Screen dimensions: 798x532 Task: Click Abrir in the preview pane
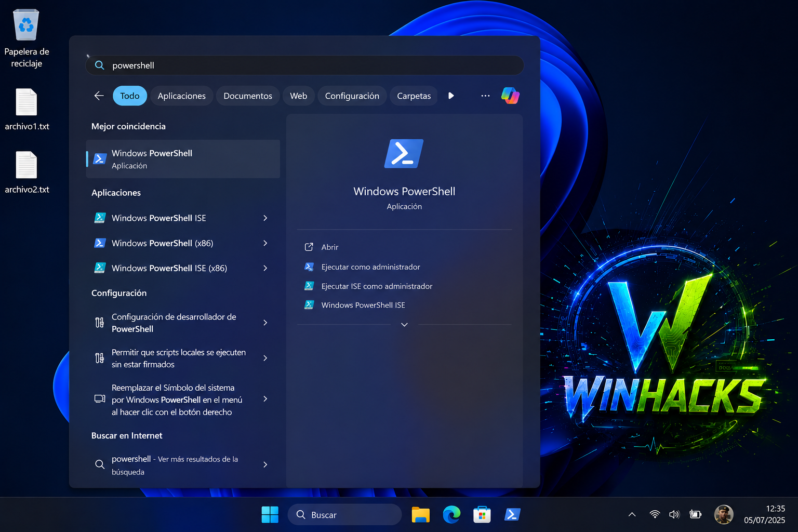coord(330,247)
